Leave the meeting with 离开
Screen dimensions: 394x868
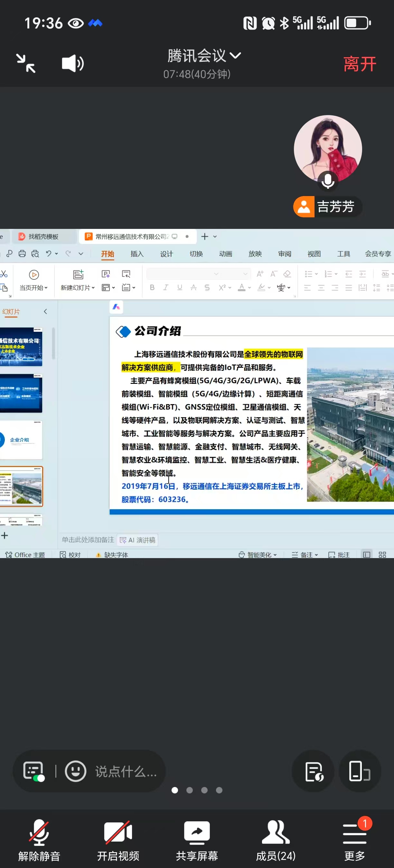360,64
